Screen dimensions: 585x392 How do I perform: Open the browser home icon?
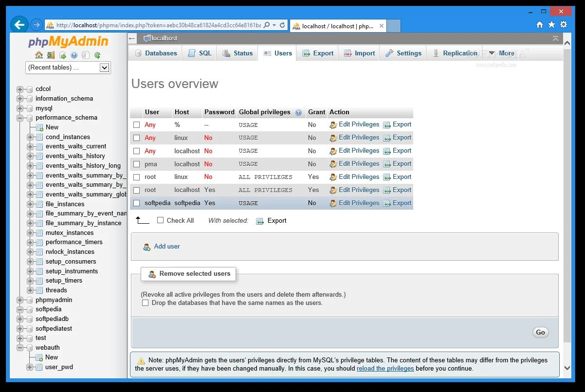pos(539,24)
